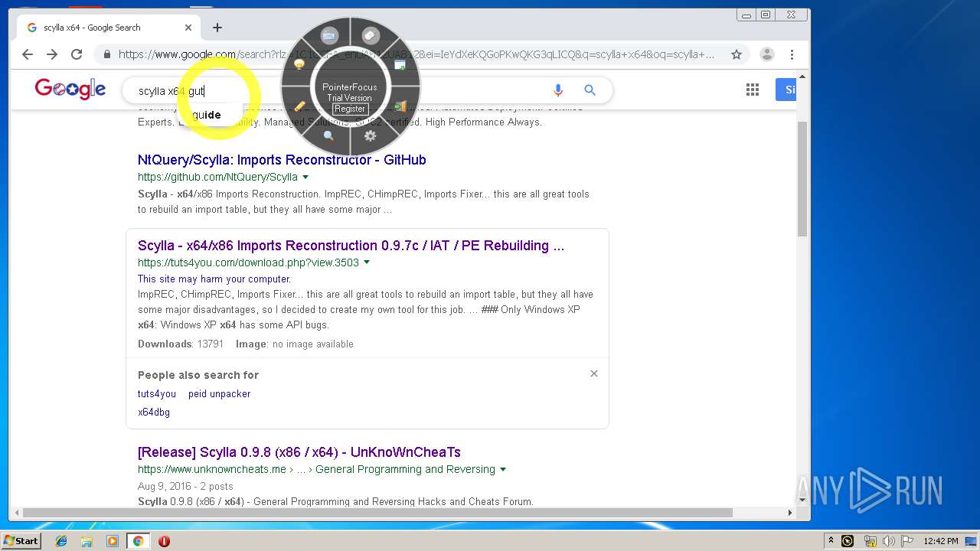Click the scroll-up arrow of the page
The image size is (980, 551).
pos(802,77)
